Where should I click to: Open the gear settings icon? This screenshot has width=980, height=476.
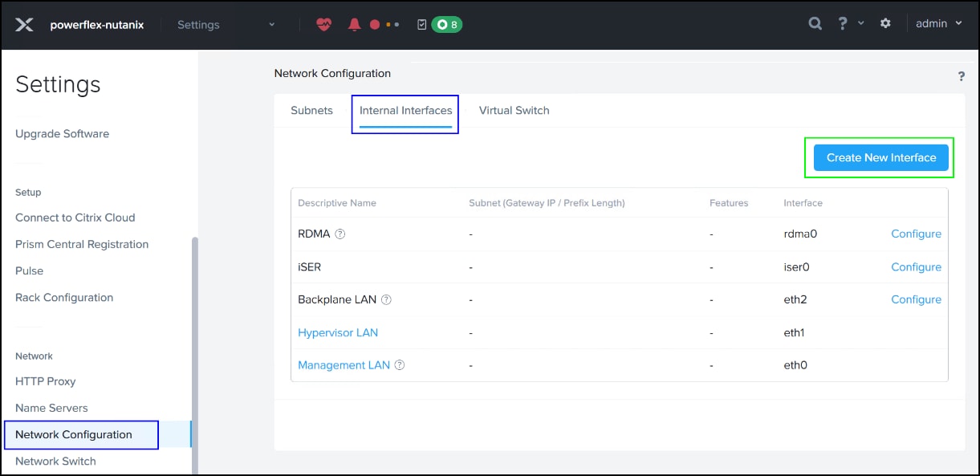tap(885, 23)
